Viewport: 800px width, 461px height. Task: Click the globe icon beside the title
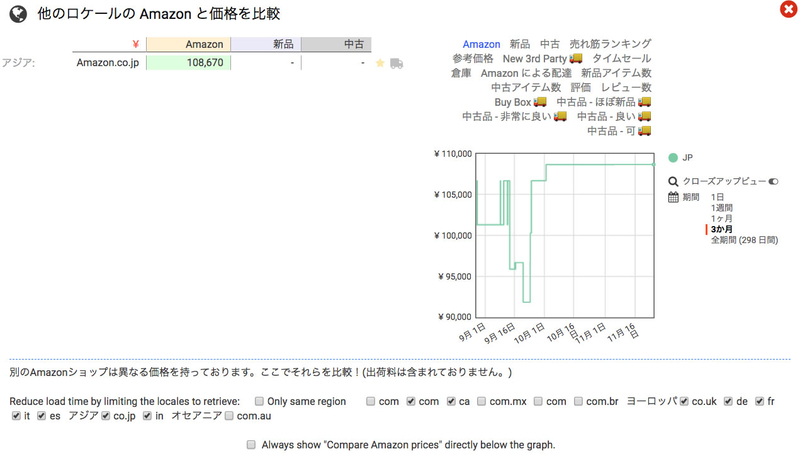(18, 14)
